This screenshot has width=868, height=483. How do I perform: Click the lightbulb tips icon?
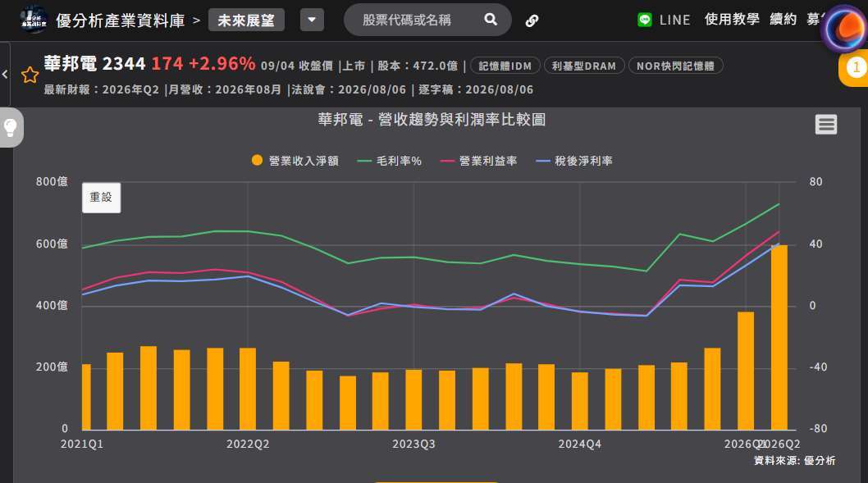tap(11, 127)
